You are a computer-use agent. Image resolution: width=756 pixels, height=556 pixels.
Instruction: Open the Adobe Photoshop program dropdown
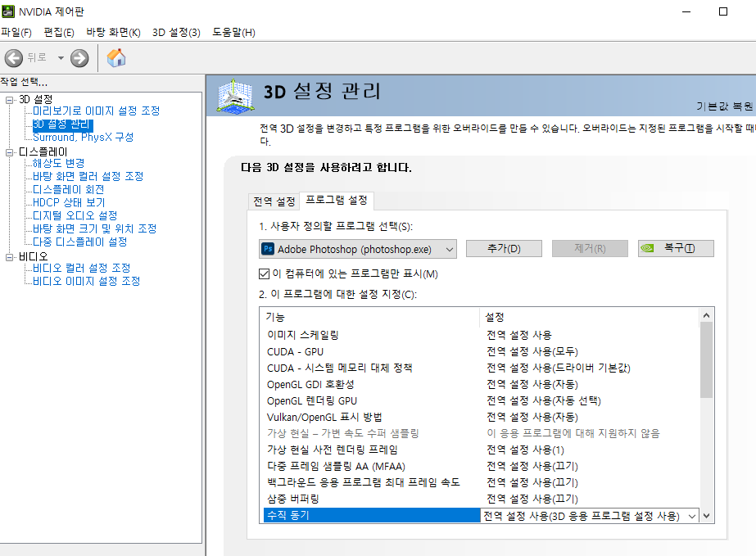[357, 249]
